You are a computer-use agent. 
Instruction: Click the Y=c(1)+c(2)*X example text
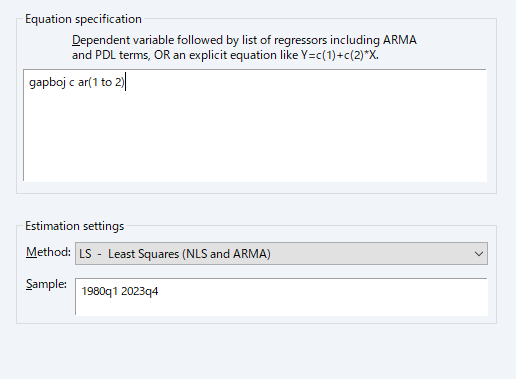(340, 55)
